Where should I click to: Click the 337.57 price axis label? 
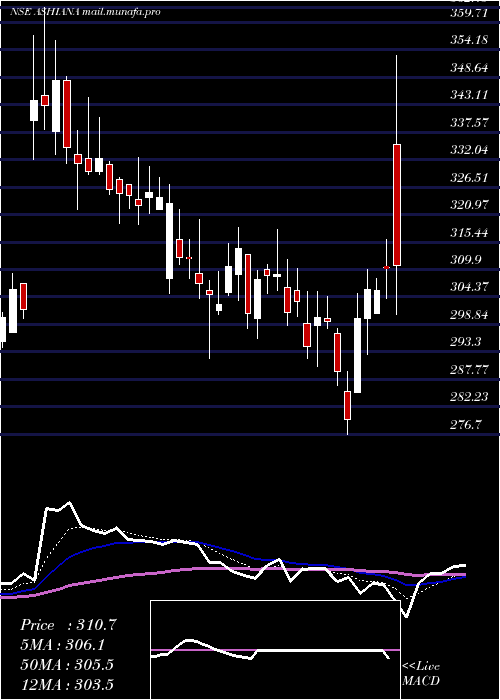[469, 123]
